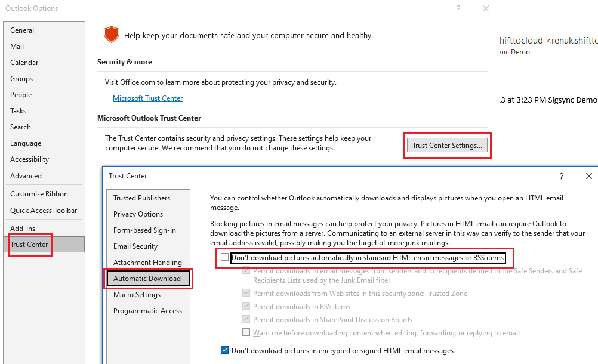Open the Microsoft Trust Center link
598x364 pixels.
(147, 98)
